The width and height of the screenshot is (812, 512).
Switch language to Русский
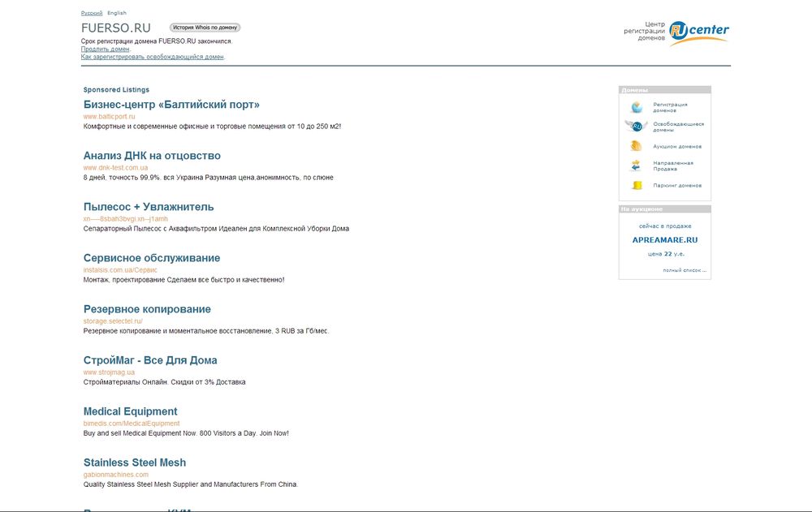point(92,13)
